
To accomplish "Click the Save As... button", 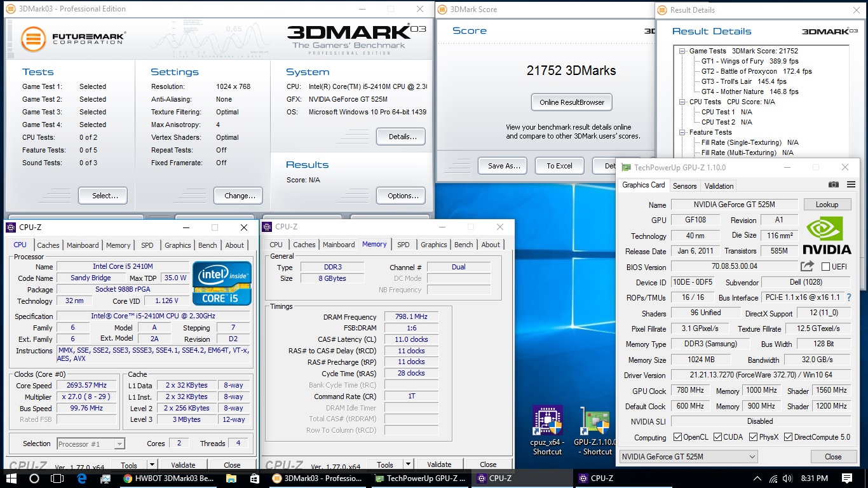I will [503, 166].
